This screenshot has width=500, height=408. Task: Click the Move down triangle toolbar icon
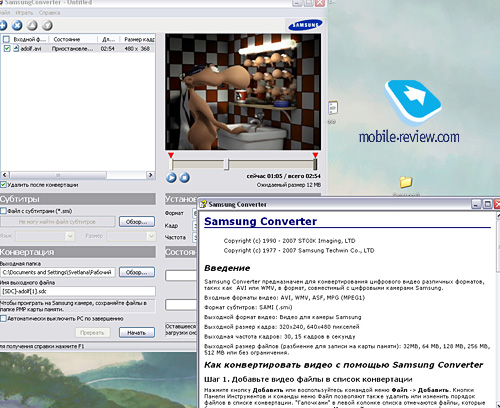(x=47, y=25)
